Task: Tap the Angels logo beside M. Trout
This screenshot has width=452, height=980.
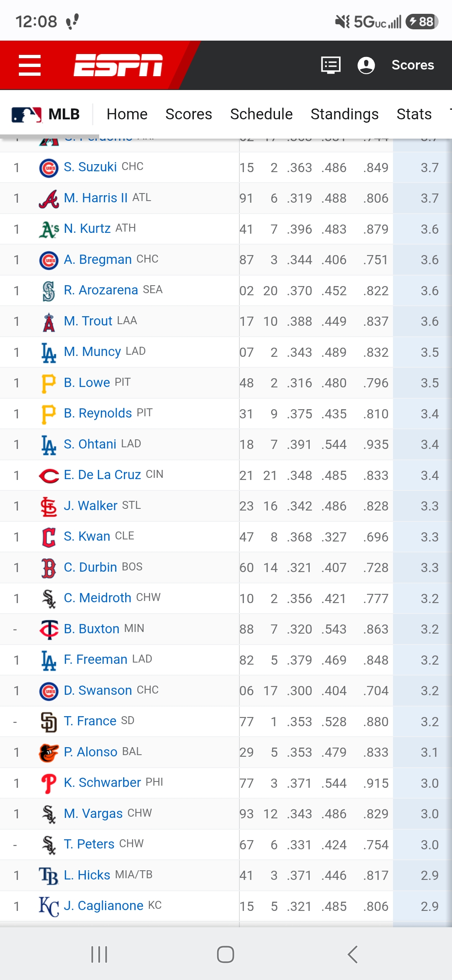Action: (49, 322)
